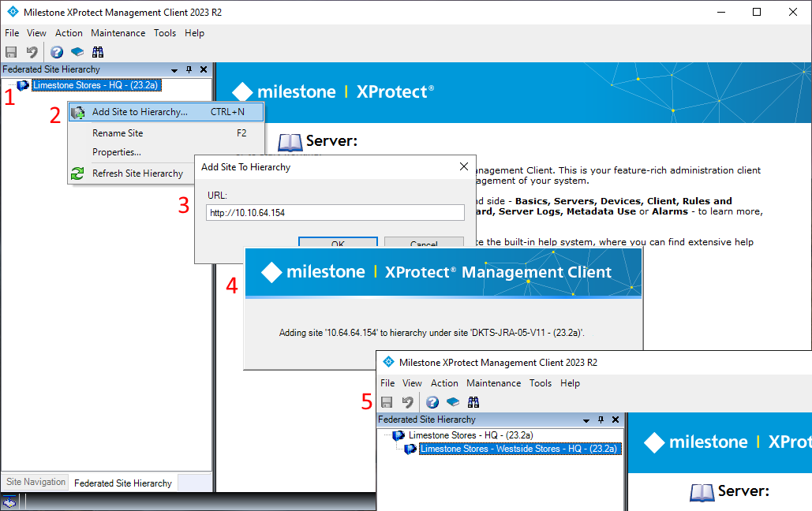The image size is (812, 511).
Task: Maximize the main Management Client window
Action: (x=757, y=12)
